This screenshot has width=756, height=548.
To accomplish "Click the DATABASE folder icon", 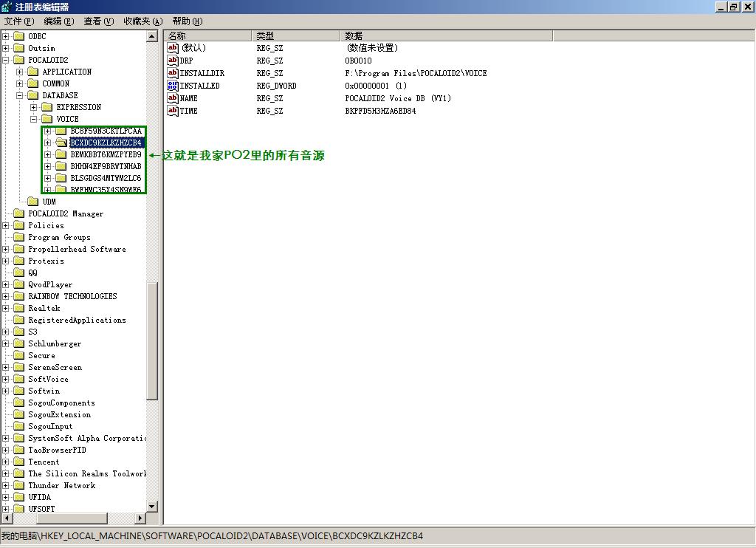I will click(32, 95).
